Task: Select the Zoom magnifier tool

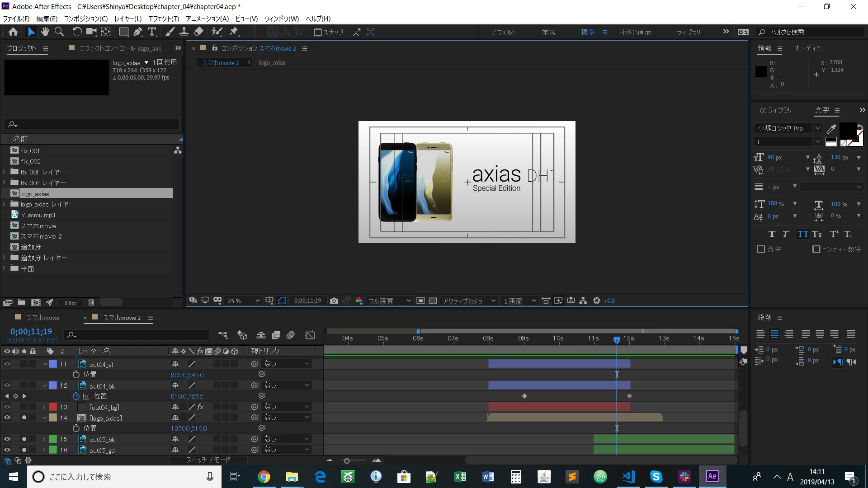Action: click(x=59, y=32)
